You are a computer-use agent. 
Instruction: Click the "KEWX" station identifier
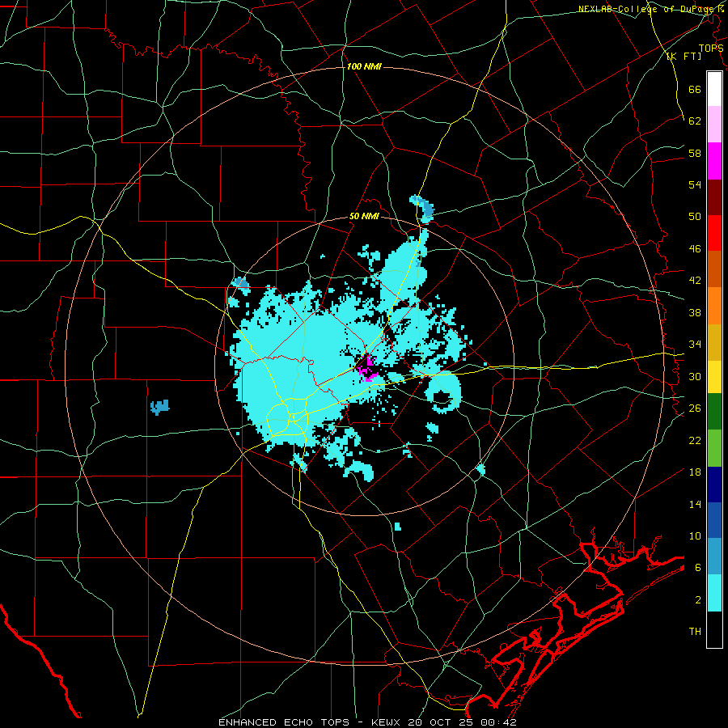pyautogui.click(x=387, y=722)
